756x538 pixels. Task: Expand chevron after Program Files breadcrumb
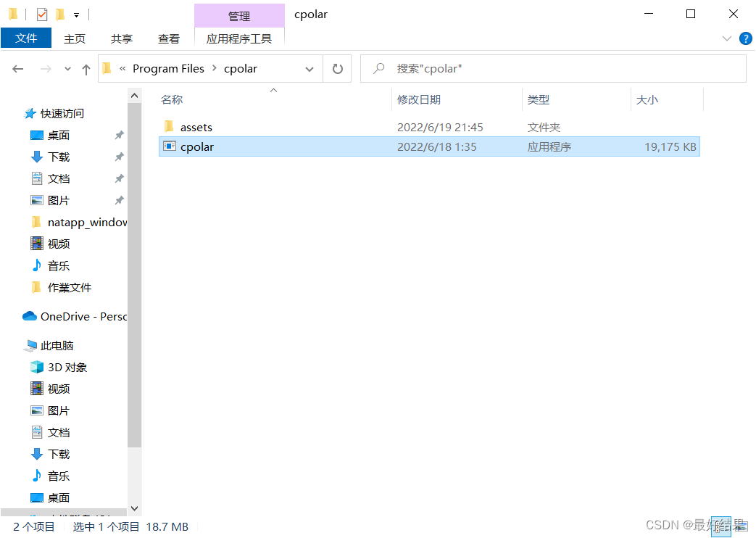pyautogui.click(x=215, y=68)
